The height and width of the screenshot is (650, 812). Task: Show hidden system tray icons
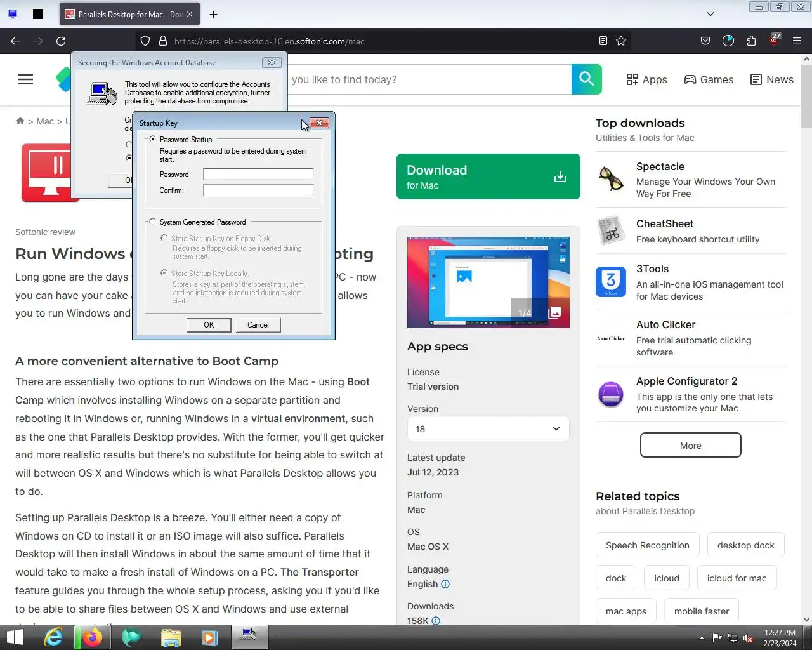(702, 638)
